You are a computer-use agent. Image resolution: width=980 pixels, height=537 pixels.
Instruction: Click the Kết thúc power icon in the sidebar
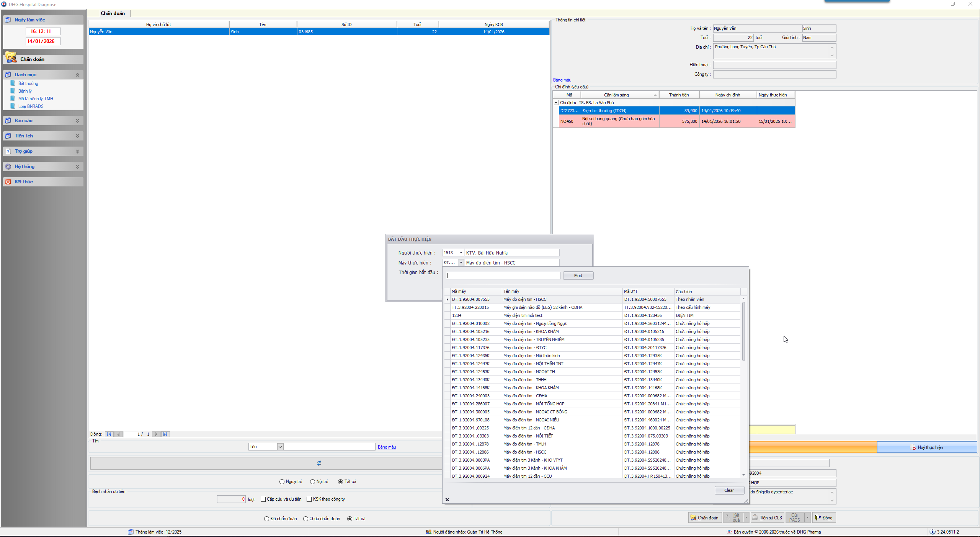tap(8, 182)
